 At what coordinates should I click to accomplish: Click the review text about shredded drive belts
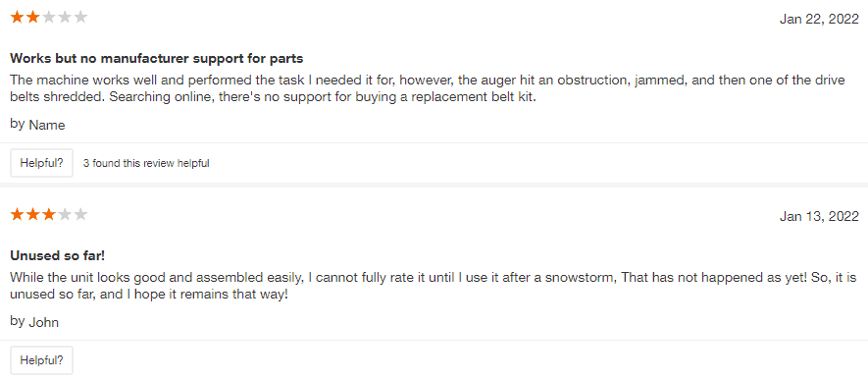pos(428,88)
